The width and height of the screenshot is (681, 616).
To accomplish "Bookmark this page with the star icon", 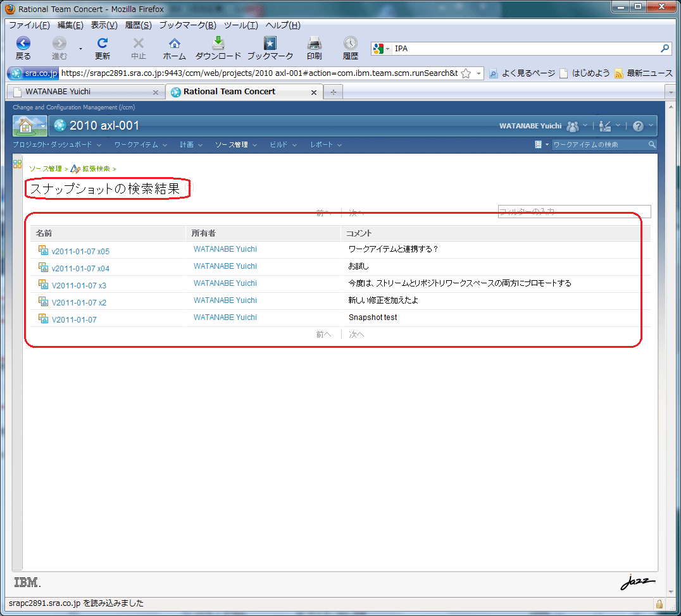I will [x=466, y=73].
